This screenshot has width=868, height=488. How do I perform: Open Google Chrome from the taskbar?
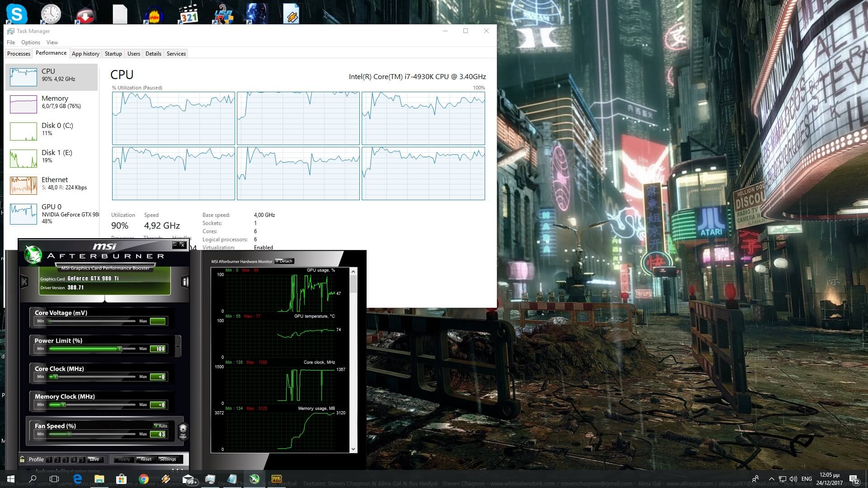[144, 479]
